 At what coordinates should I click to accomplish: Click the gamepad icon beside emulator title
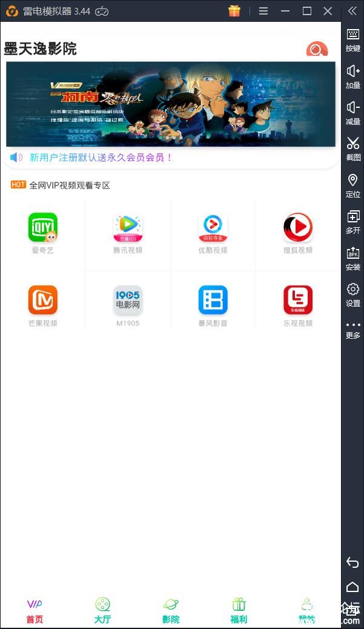(x=102, y=12)
